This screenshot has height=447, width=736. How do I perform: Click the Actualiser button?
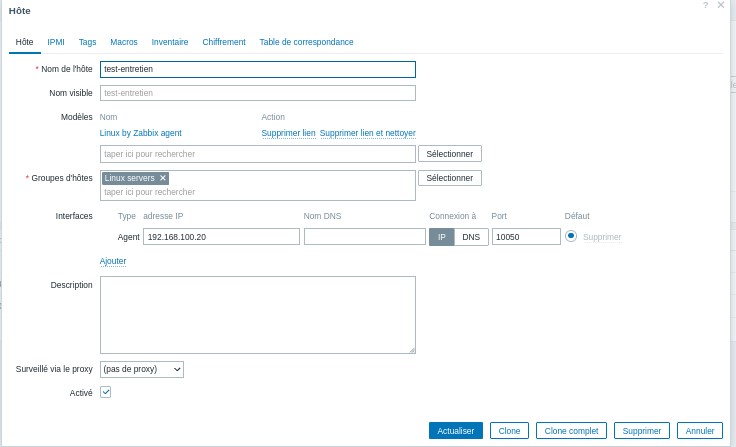456,430
